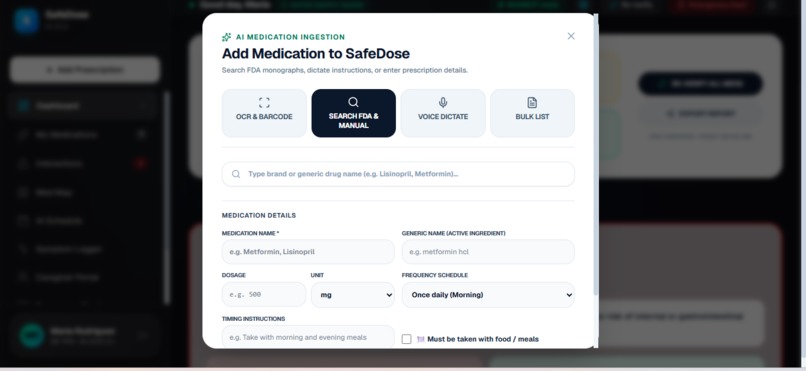The width and height of the screenshot is (806, 371).
Task: Click the AI Medication Ingestion sparkle icon
Action: point(227,37)
